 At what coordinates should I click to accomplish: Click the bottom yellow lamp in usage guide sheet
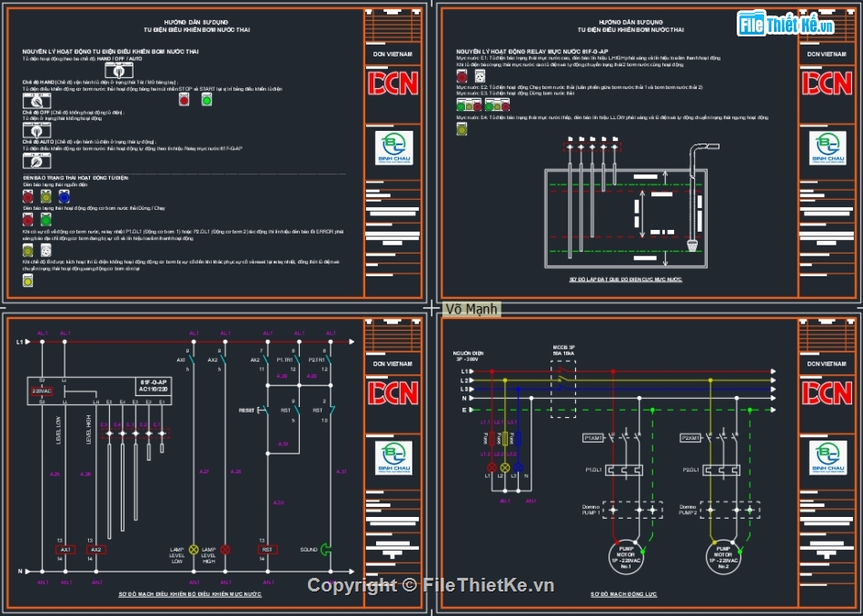tap(27, 280)
